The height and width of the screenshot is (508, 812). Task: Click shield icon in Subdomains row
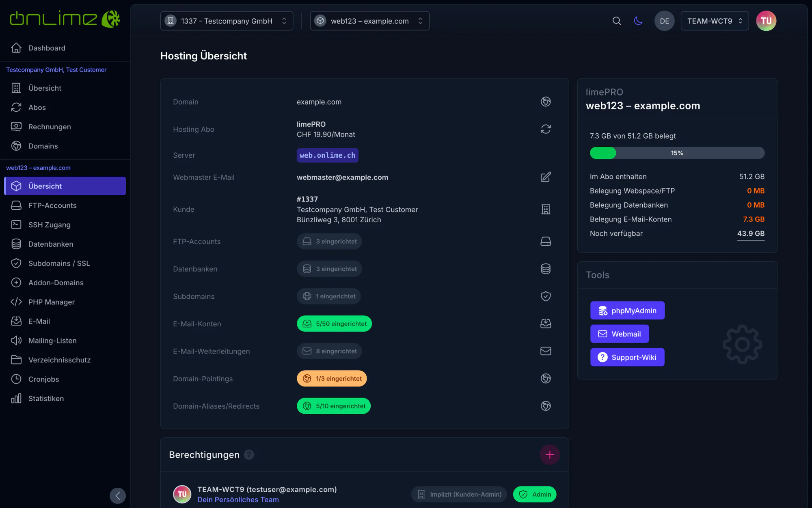546,296
